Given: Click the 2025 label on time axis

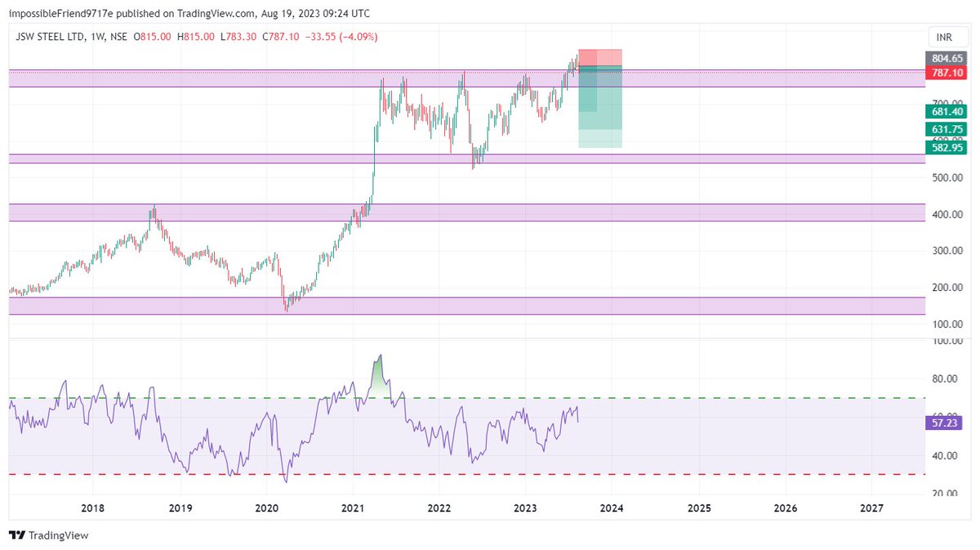Looking at the screenshot, I should pos(699,508).
